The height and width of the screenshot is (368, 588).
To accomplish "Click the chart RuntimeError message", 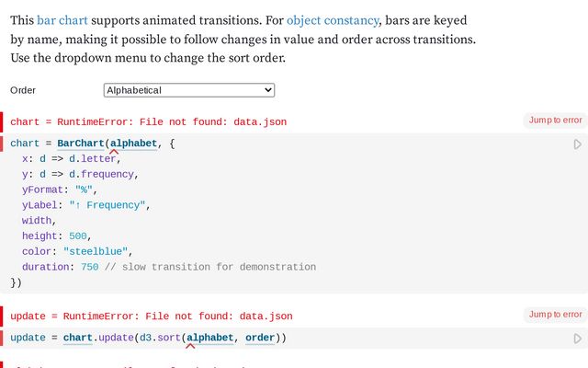I will tap(148, 121).
